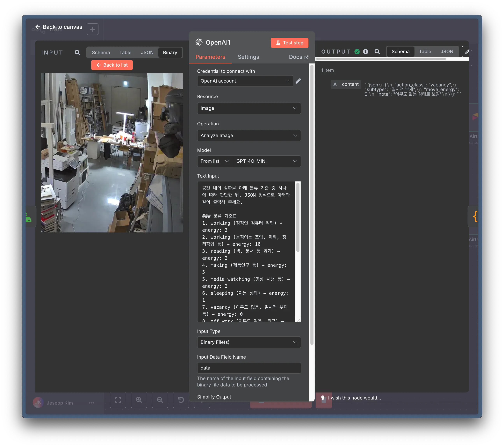Viewport: 504px width, 447px height.
Task: Click the edit output pencil icon
Action: coord(466,52)
